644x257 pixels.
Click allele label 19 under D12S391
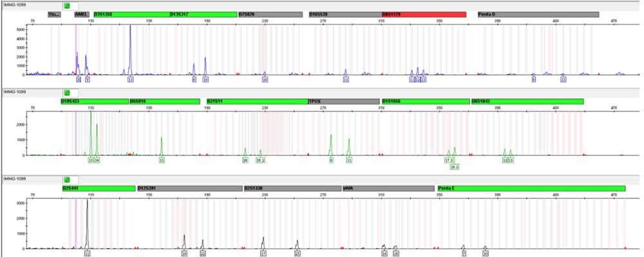(184, 254)
